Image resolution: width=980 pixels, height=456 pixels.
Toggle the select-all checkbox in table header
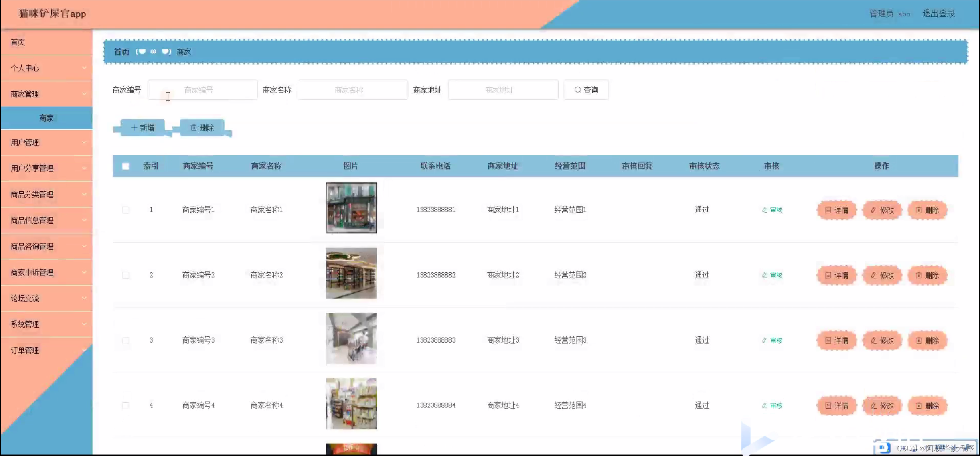tap(126, 166)
